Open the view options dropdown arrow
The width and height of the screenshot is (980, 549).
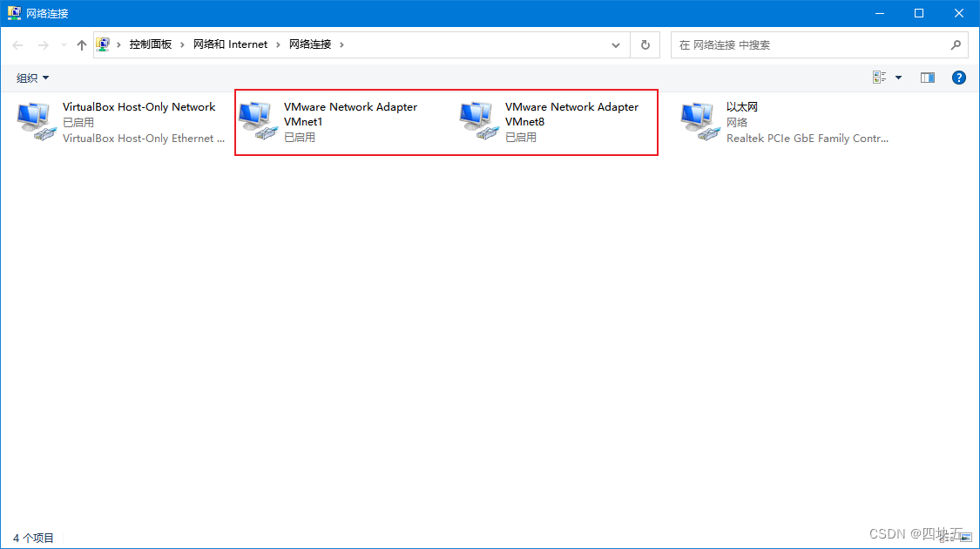898,78
